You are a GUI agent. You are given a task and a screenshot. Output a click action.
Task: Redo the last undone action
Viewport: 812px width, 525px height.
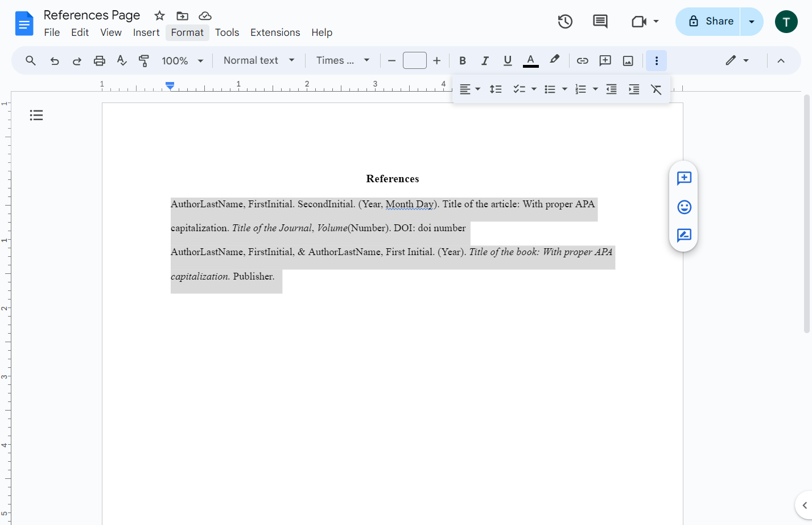[77, 60]
